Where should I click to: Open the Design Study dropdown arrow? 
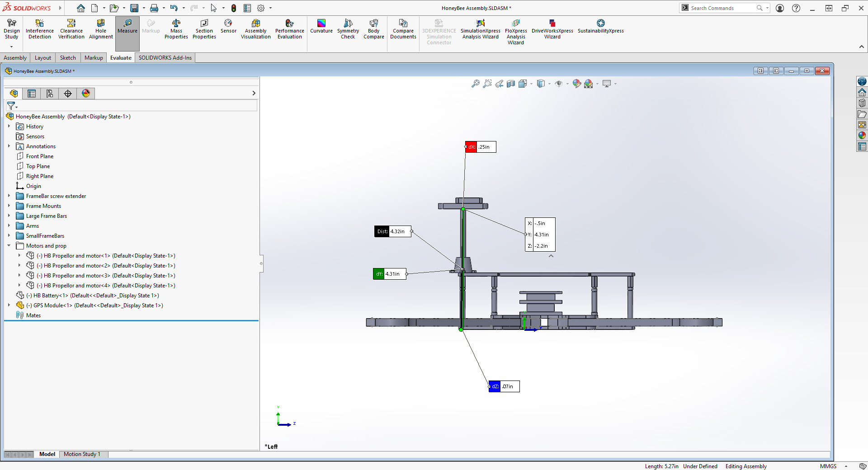click(11, 47)
